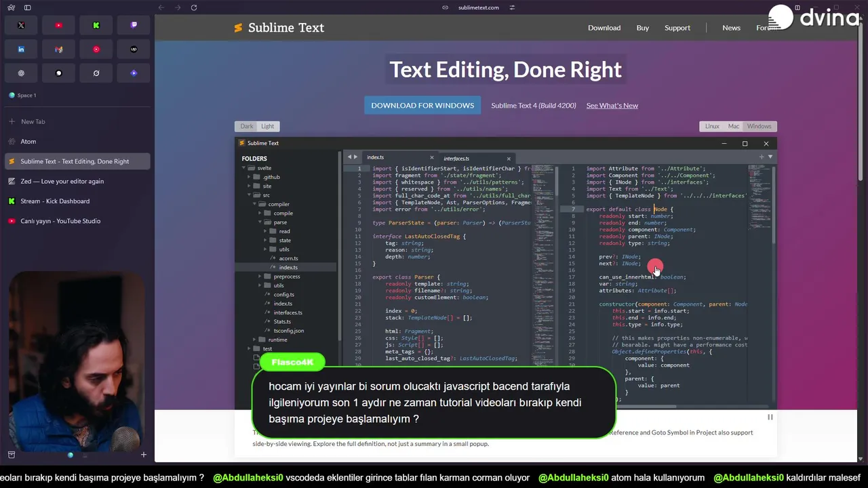Image resolution: width=868 pixels, height=488 pixels.
Task: Switch the preview to Light theme
Action: click(x=268, y=126)
